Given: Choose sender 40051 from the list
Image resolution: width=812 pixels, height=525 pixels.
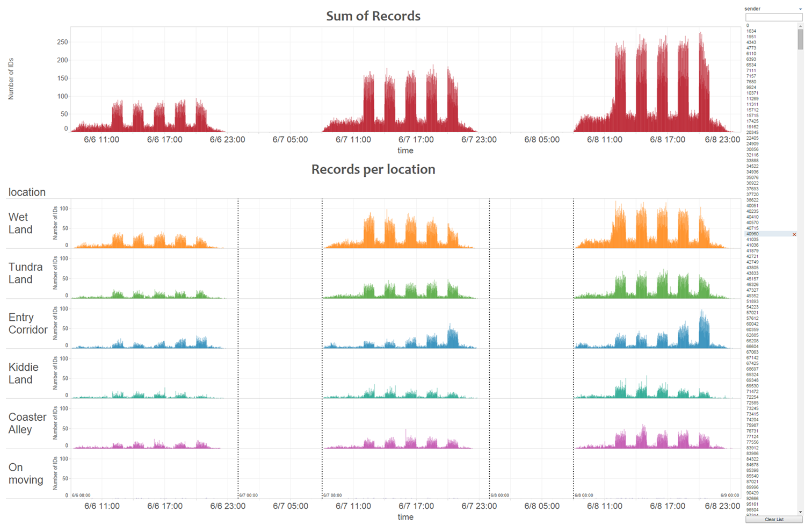Looking at the screenshot, I should (752, 206).
